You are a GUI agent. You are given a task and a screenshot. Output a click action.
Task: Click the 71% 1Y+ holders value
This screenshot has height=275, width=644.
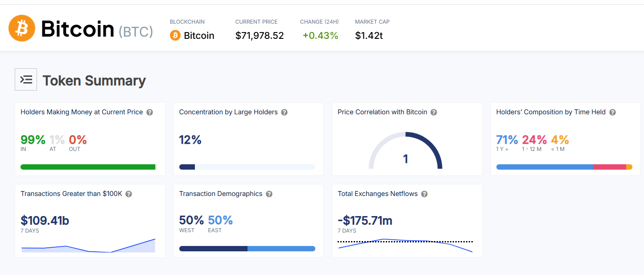coord(507,140)
